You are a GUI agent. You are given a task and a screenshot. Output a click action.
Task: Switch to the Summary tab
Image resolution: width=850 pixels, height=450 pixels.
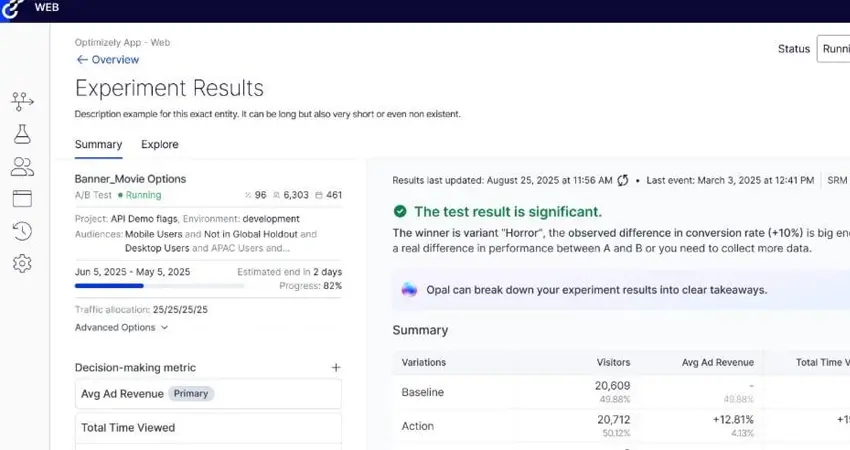(x=99, y=145)
